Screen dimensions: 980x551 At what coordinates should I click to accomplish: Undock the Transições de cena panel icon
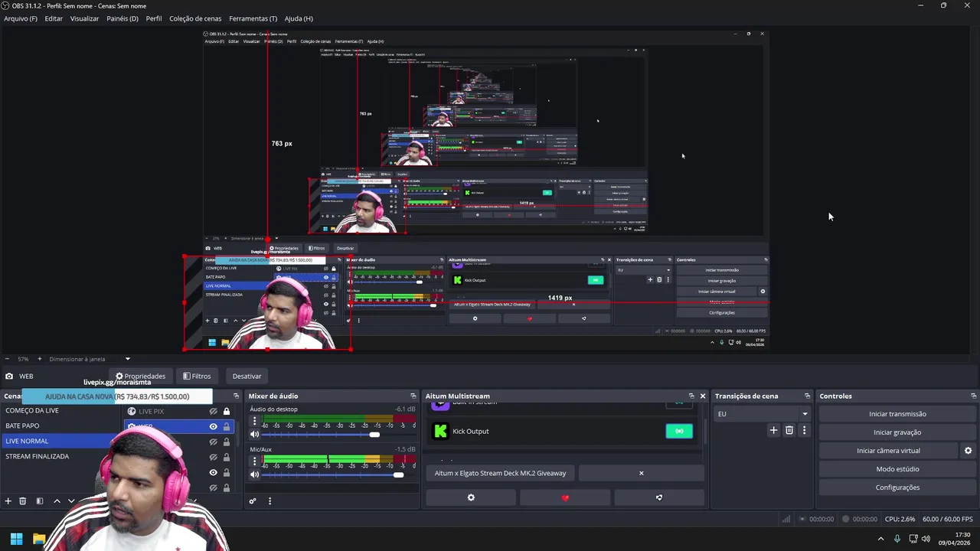pos(807,396)
